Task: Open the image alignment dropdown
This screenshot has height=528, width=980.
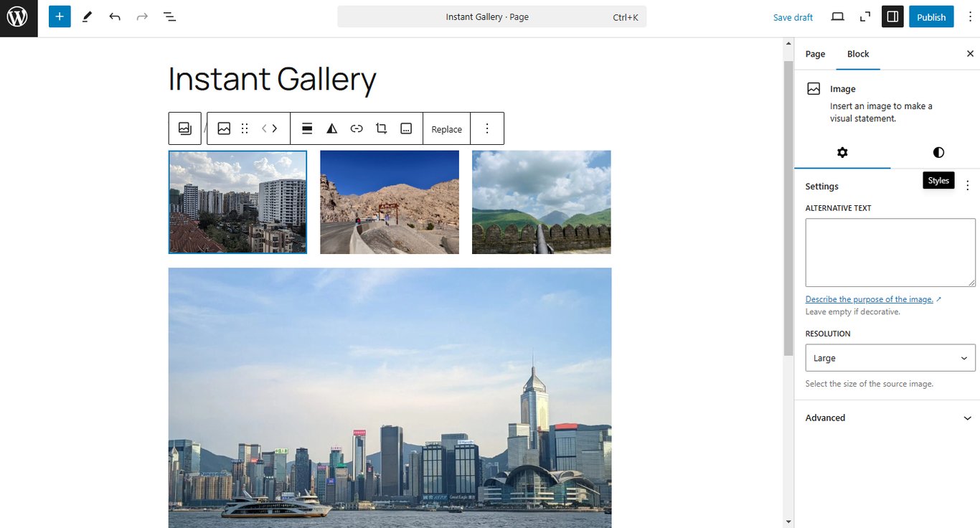Action: pos(307,128)
